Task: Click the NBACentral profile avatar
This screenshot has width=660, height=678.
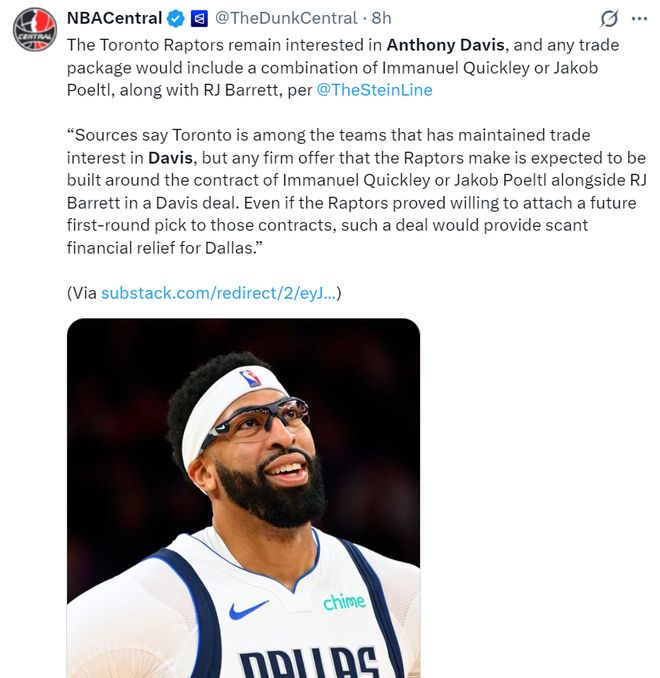Action: 34,29
